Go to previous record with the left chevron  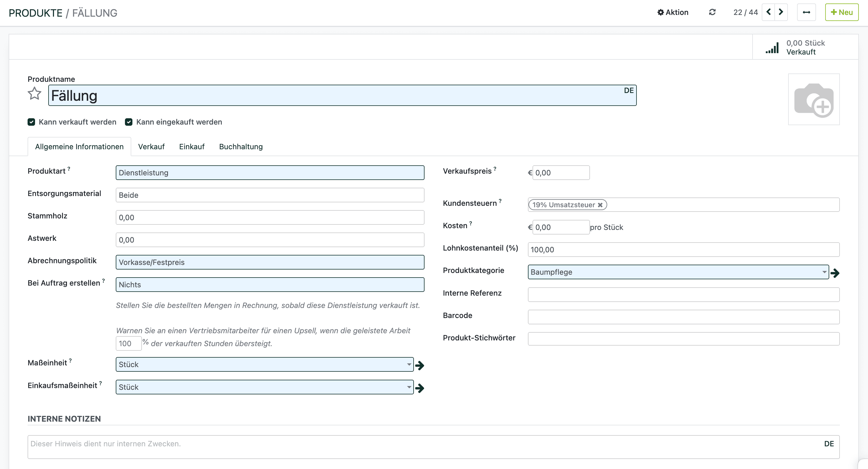point(769,12)
